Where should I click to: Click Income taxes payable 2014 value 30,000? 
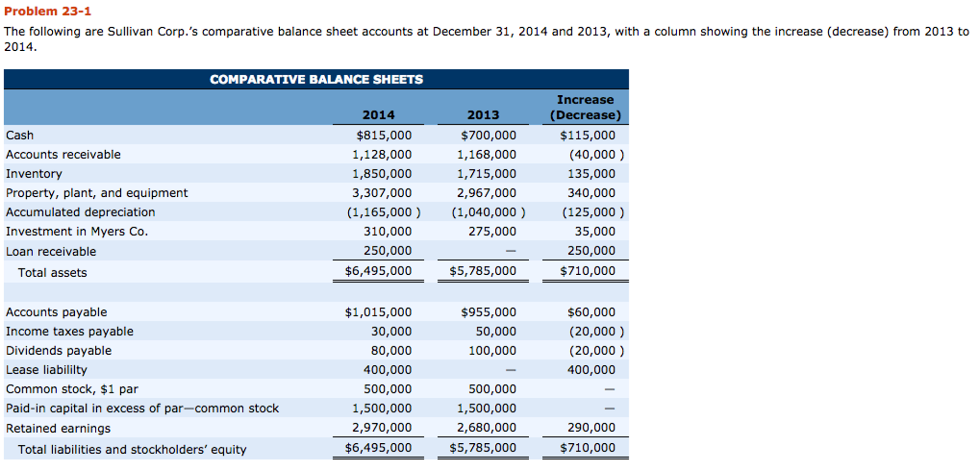[x=391, y=332]
